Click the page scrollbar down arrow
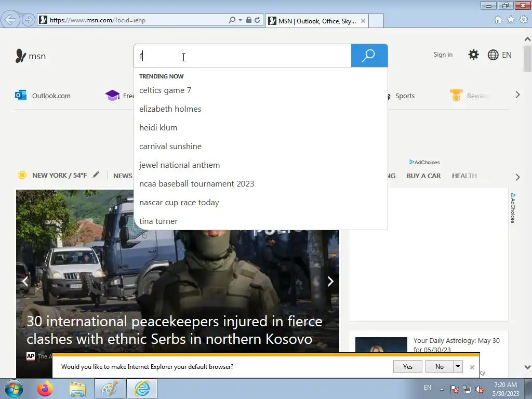The width and height of the screenshot is (532, 399). coord(528,367)
